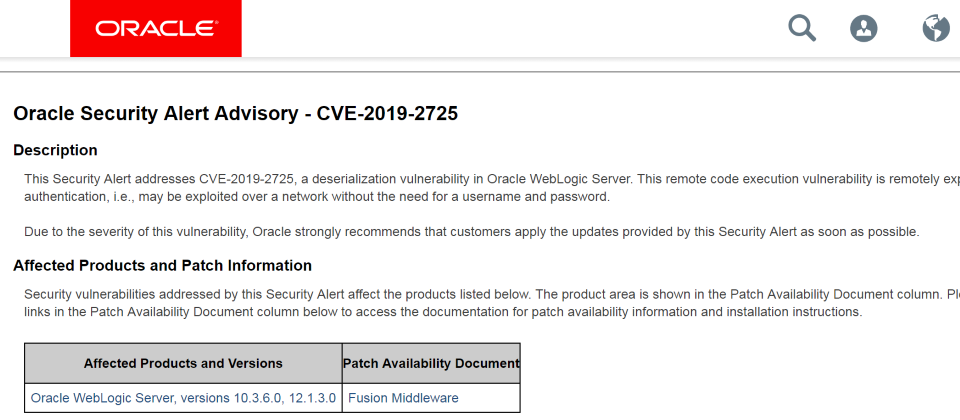Open the account profile icon
960x420 pixels.
point(863,28)
